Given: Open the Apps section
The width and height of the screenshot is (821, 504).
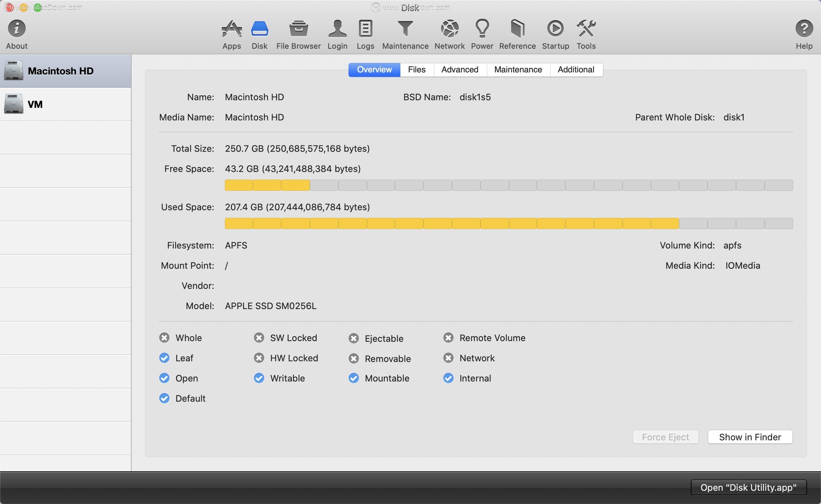Looking at the screenshot, I should pyautogui.click(x=232, y=34).
